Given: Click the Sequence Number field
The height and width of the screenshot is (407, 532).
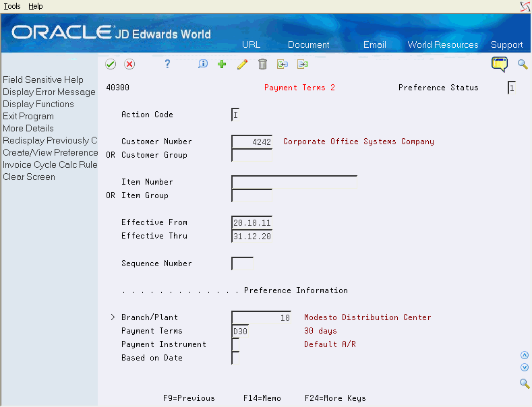Looking at the screenshot, I should [242, 263].
